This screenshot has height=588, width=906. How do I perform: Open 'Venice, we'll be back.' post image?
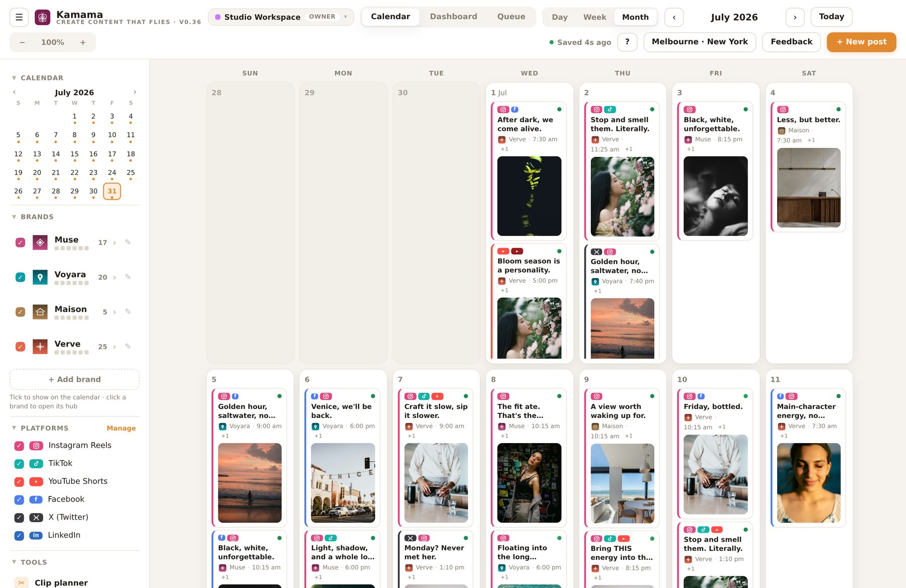[343, 483]
